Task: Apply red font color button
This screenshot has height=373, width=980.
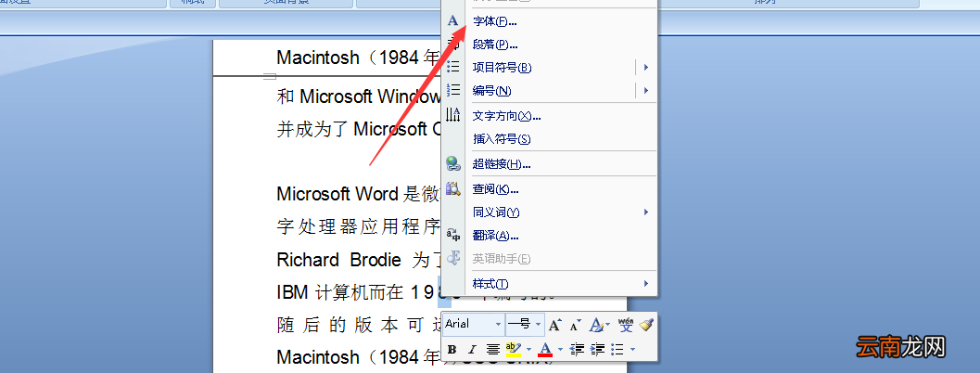Action: coord(545,349)
